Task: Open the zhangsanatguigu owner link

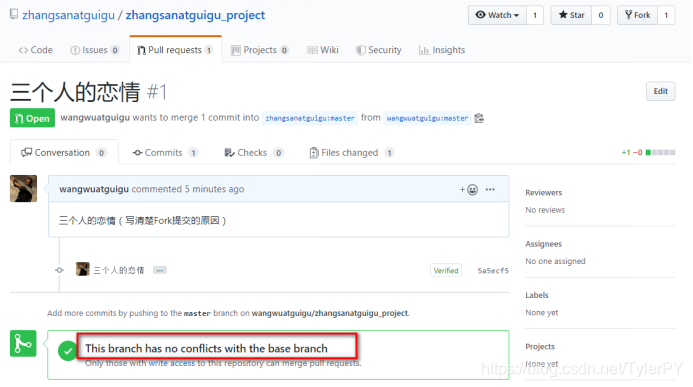Action: pos(69,15)
